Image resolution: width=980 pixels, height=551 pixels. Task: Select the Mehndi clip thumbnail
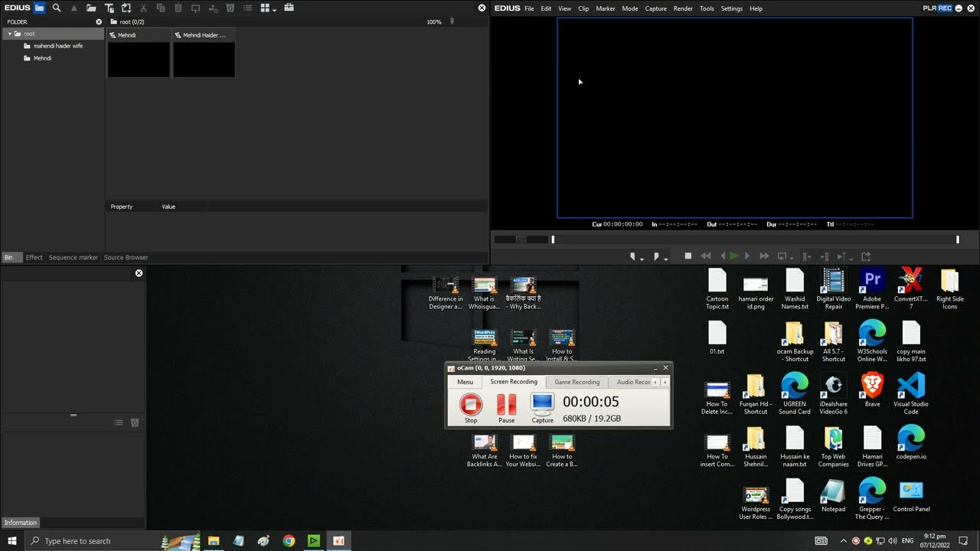click(x=139, y=60)
